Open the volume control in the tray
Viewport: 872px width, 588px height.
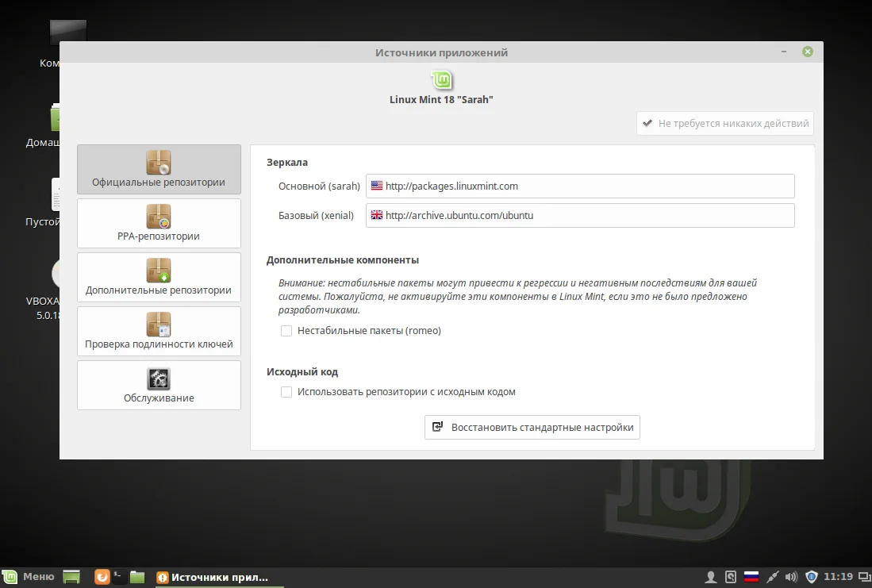click(x=791, y=578)
